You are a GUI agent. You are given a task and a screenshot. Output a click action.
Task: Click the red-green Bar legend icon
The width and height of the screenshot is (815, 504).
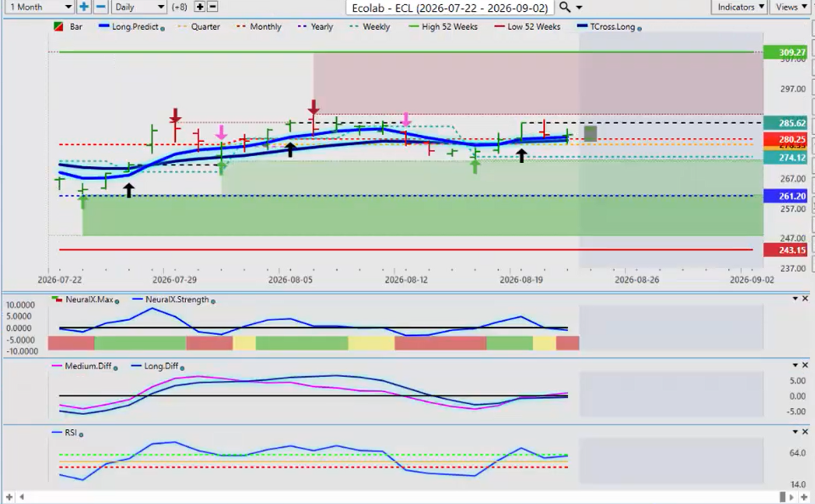[x=59, y=26]
